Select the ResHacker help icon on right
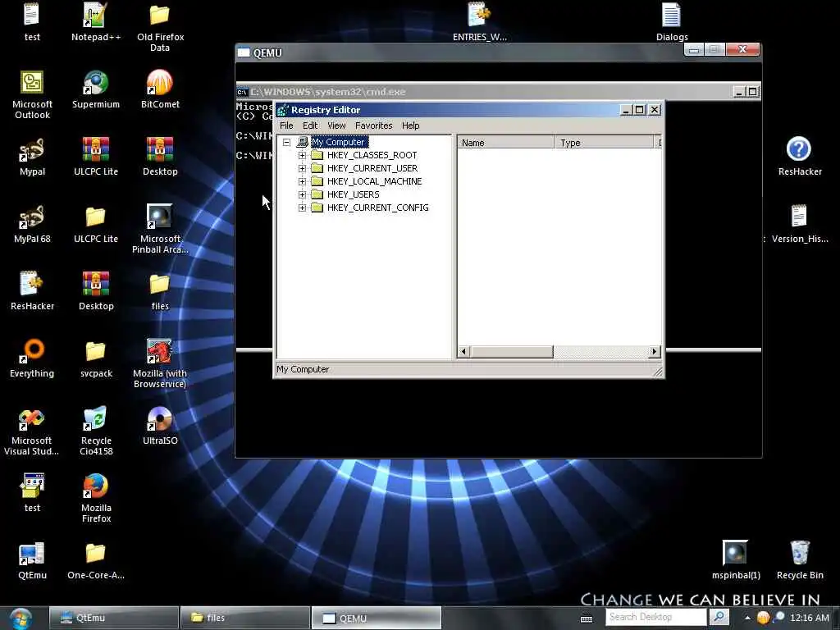This screenshot has height=630, width=840. click(x=799, y=157)
